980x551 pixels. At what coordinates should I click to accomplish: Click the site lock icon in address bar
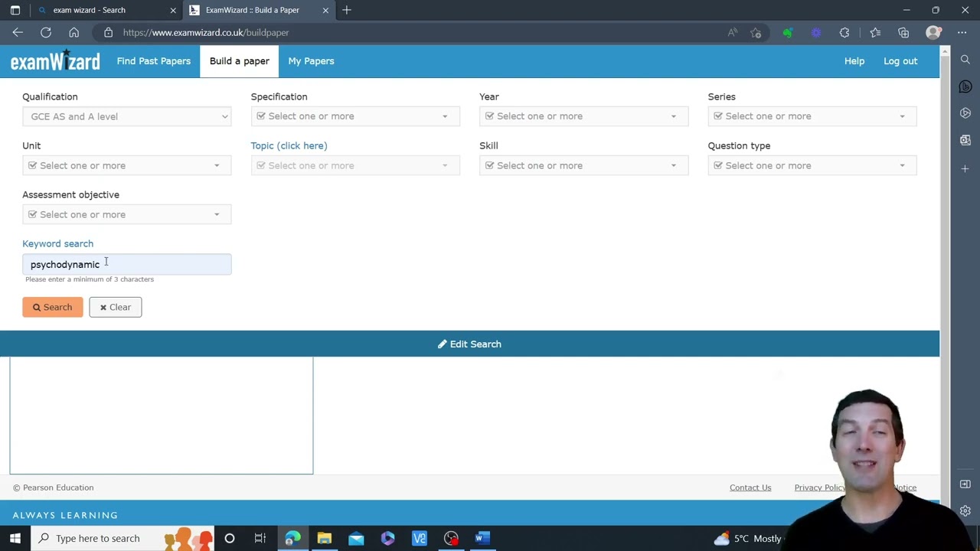[108, 33]
